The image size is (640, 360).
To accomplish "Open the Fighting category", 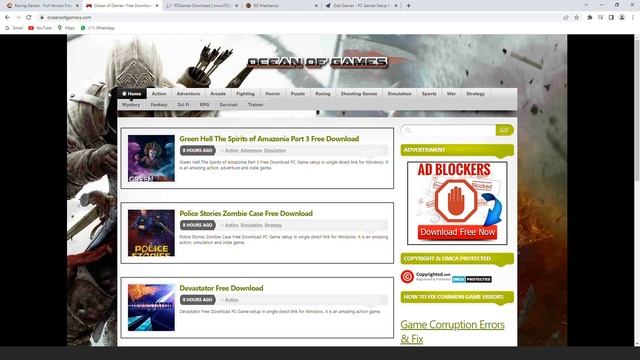I will (245, 93).
